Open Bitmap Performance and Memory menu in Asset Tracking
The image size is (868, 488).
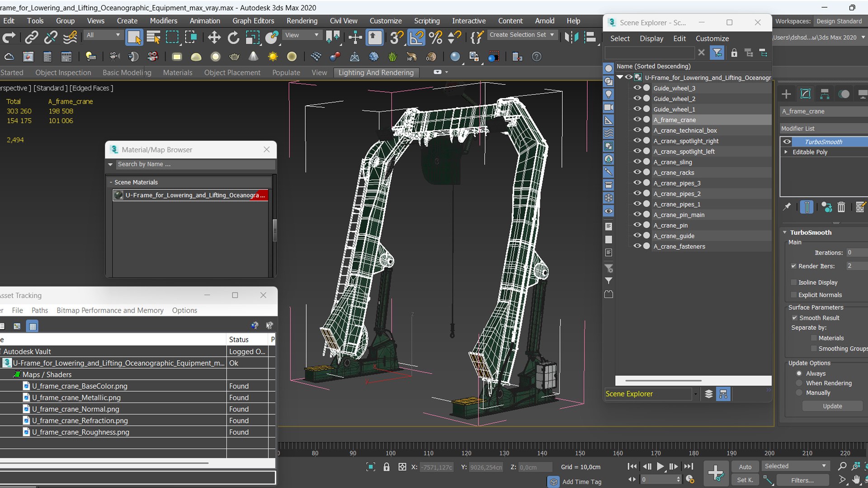tap(110, 310)
